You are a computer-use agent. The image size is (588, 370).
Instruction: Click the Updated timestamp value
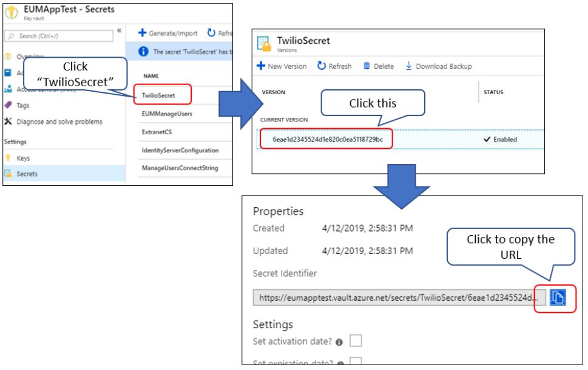pyautogui.click(x=368, y=250)
